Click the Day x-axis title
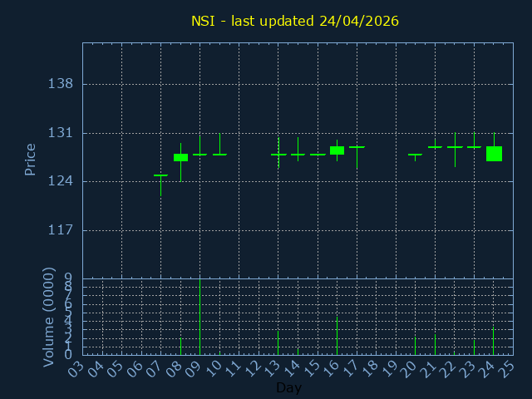This screenshot has height=399, width=532. (x=288, y=388)
